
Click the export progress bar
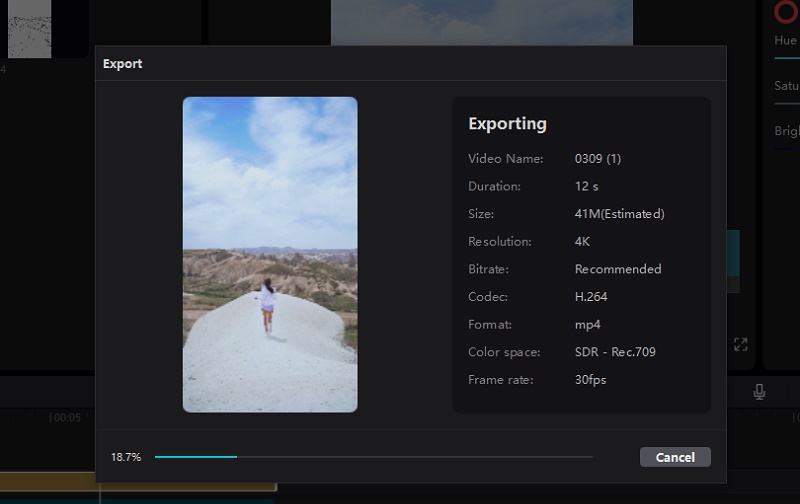pyautogui.click(x=373, y=457)
